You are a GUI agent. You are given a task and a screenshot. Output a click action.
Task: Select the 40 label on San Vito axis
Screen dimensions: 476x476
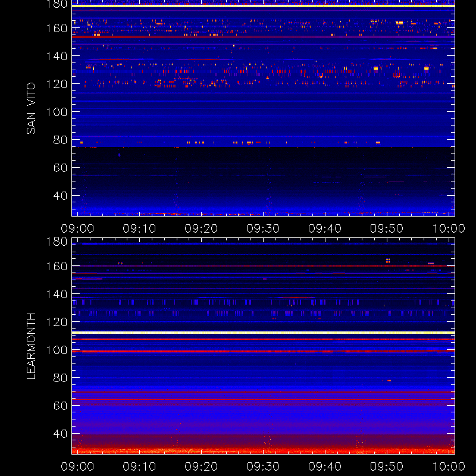coord(60,196)
